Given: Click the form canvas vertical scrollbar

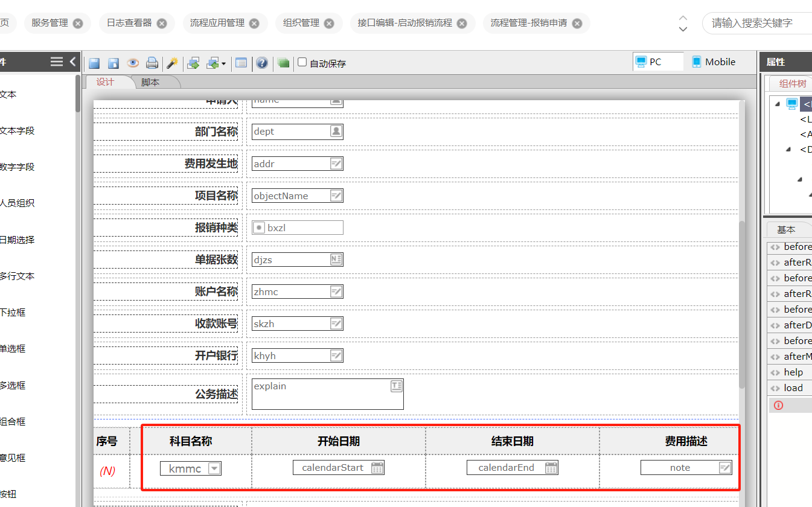Looking at the screenshot, I should [x=742, y=302].
